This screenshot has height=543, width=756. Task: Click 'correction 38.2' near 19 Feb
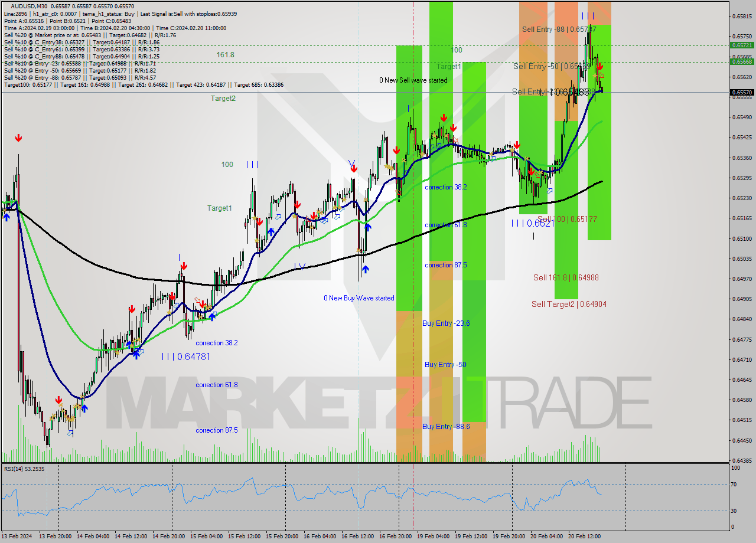pyautogui.click(x=446, y=187)
